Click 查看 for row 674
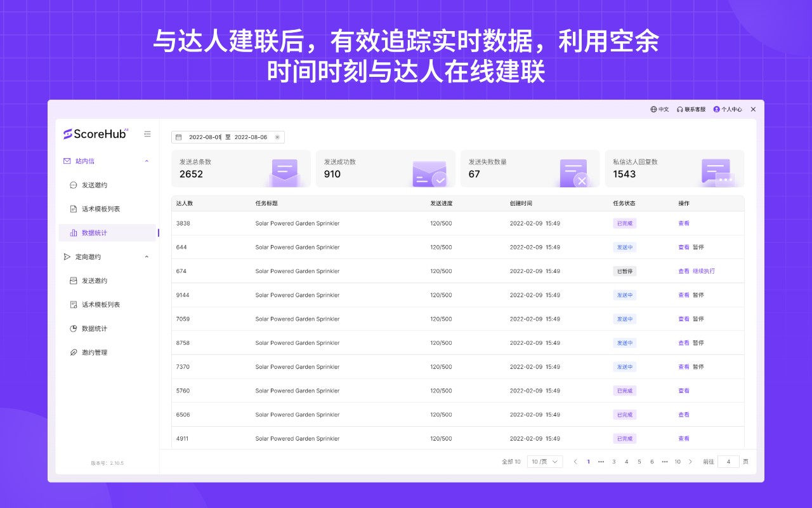This screenshot has width=812, height=508. [x=684, y=271]
